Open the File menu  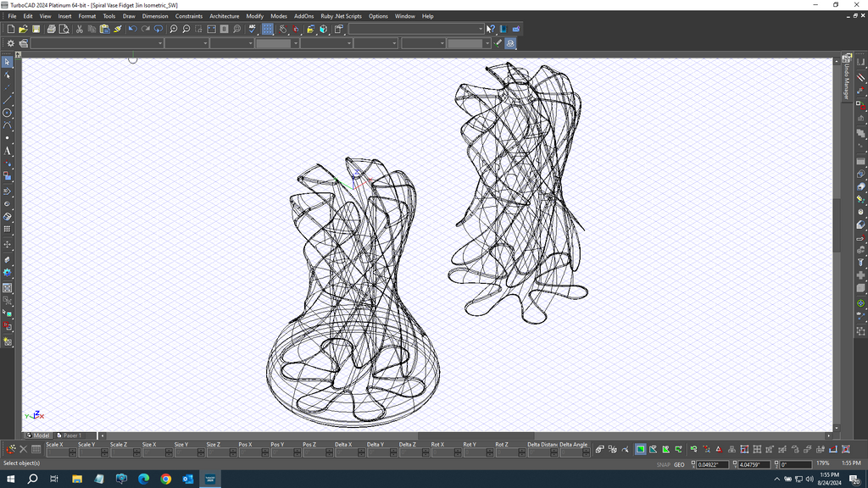tap(12, 16)
